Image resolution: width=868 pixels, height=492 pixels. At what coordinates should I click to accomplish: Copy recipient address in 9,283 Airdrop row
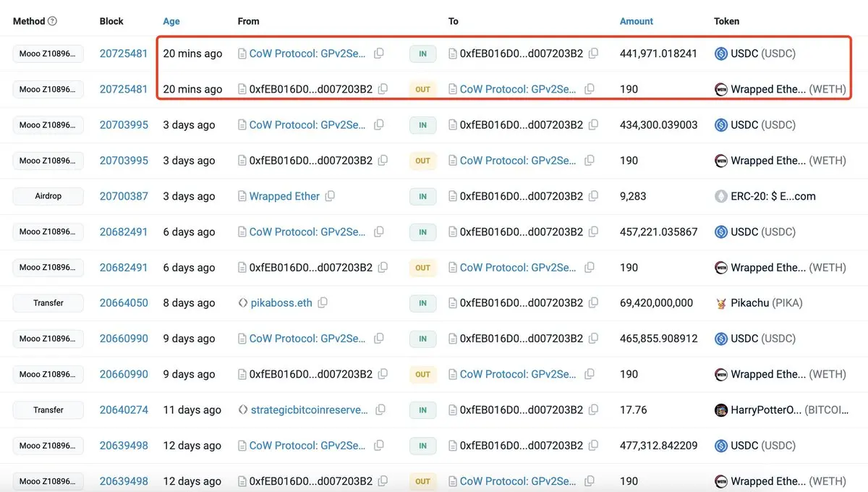coord(593,196)
